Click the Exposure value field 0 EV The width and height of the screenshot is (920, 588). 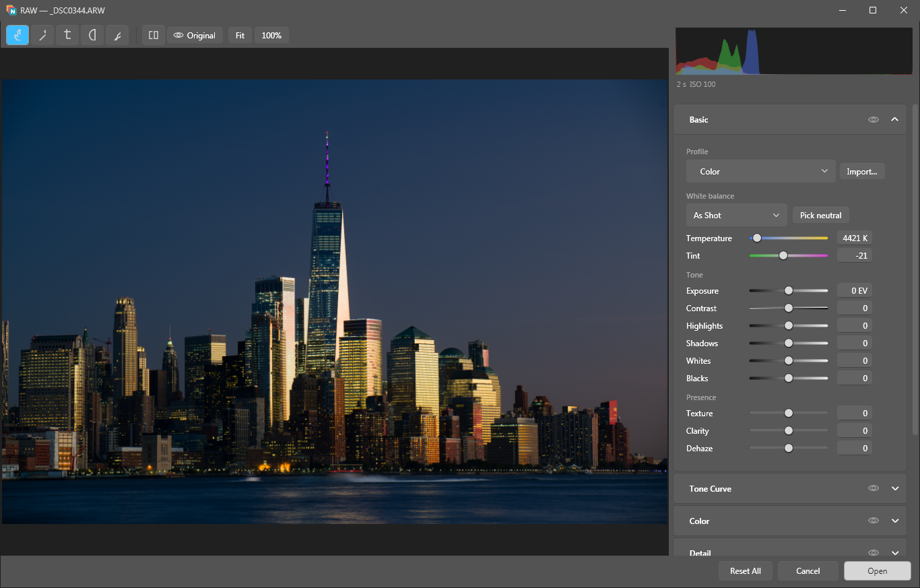coord(855,290)
